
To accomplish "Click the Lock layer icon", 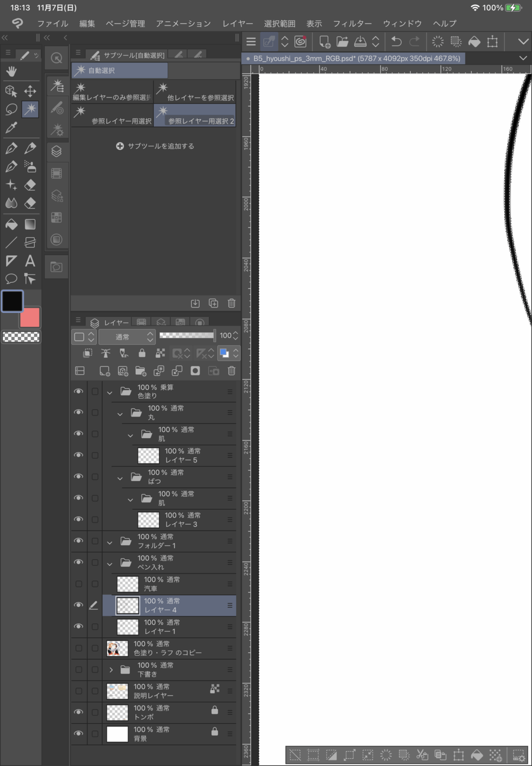I will (x=142, y=353).
